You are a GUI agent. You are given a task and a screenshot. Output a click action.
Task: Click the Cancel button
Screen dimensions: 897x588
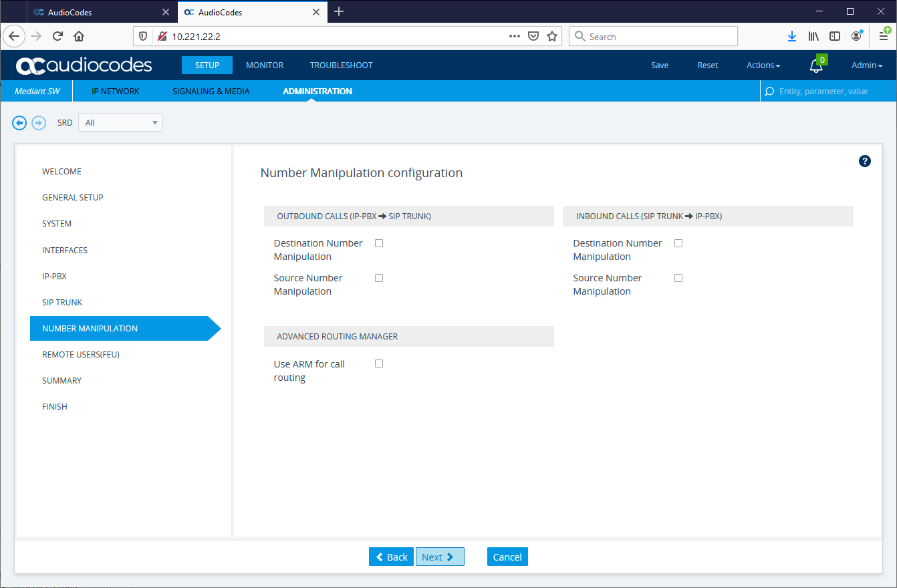pos(507,557)
